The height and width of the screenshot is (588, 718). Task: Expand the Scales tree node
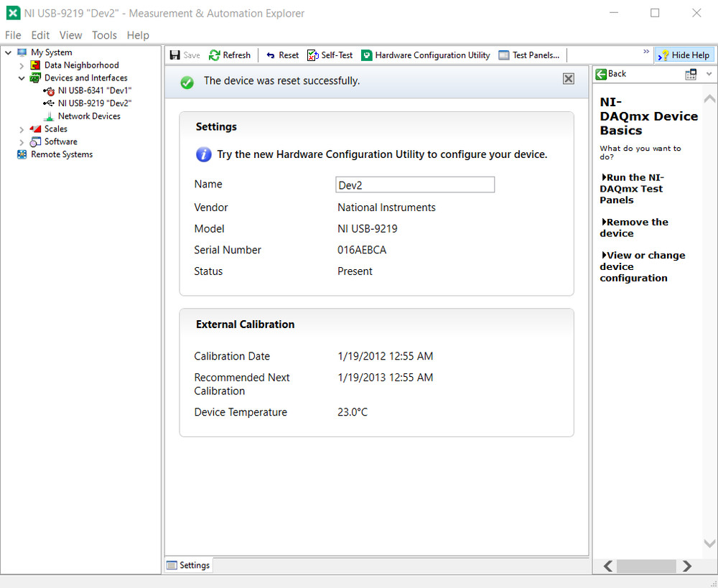[22, 129]
